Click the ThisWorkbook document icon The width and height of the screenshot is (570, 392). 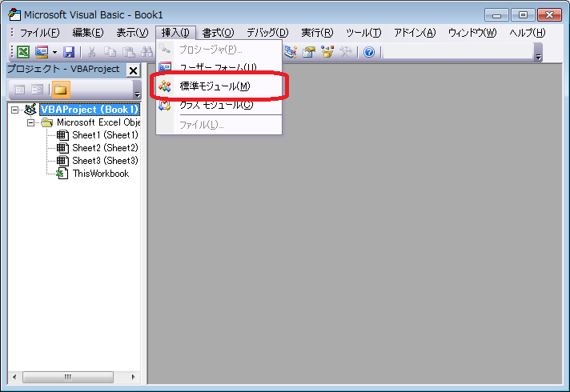[x=62, y=174]
